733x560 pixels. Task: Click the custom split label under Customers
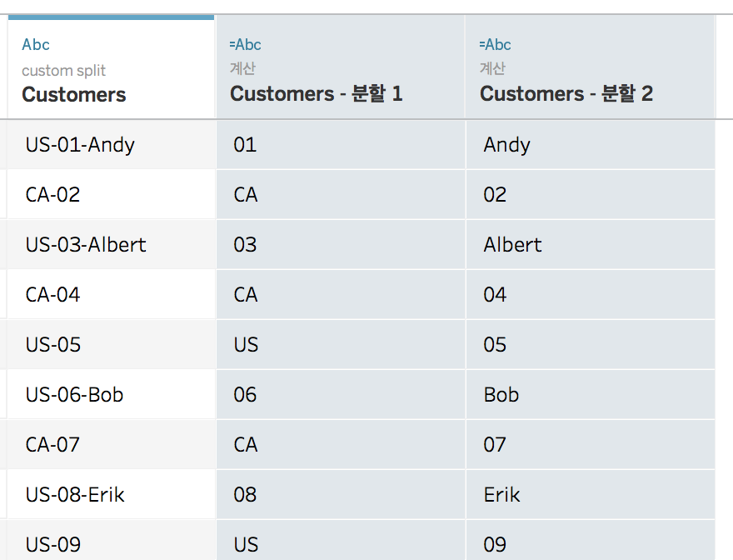click(x=63, y=71)
